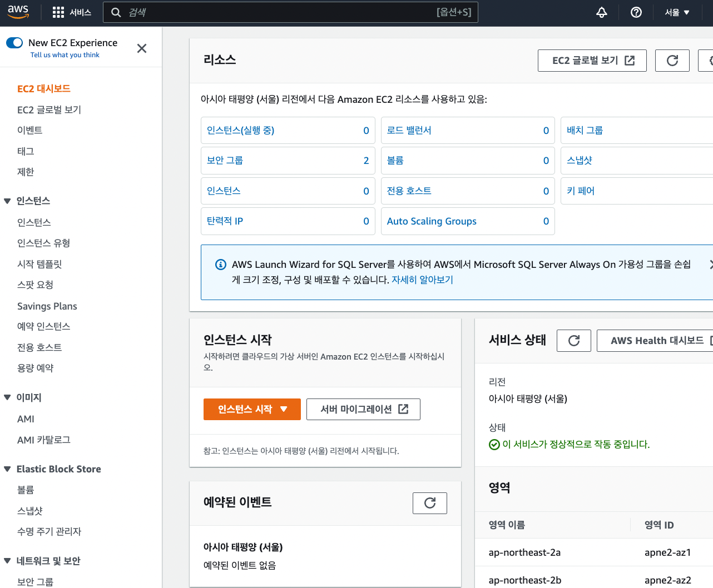Click the 영역 ID column header
713x588 pixels.
pyautogui.click(x=659, y=525)
